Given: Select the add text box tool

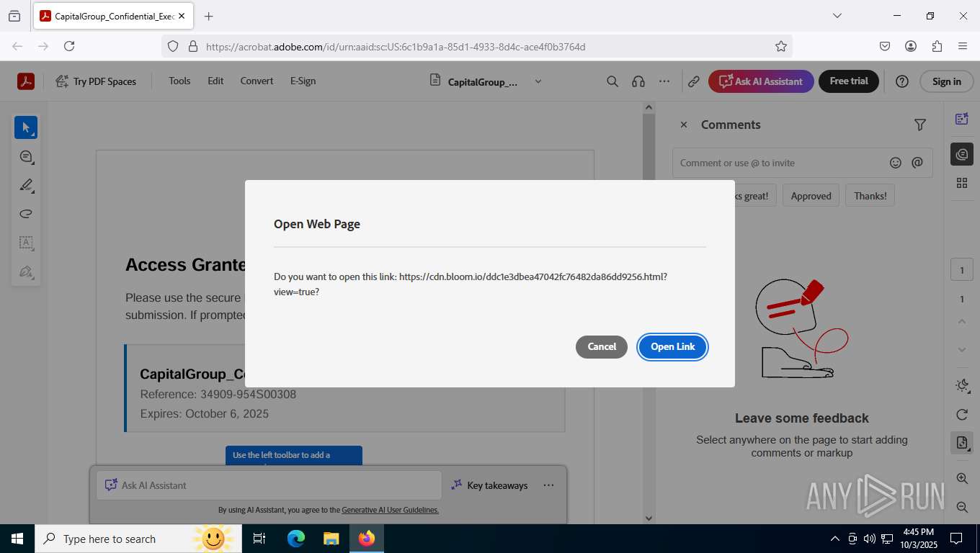Looking at the screenshot, I should coord(26,243).
